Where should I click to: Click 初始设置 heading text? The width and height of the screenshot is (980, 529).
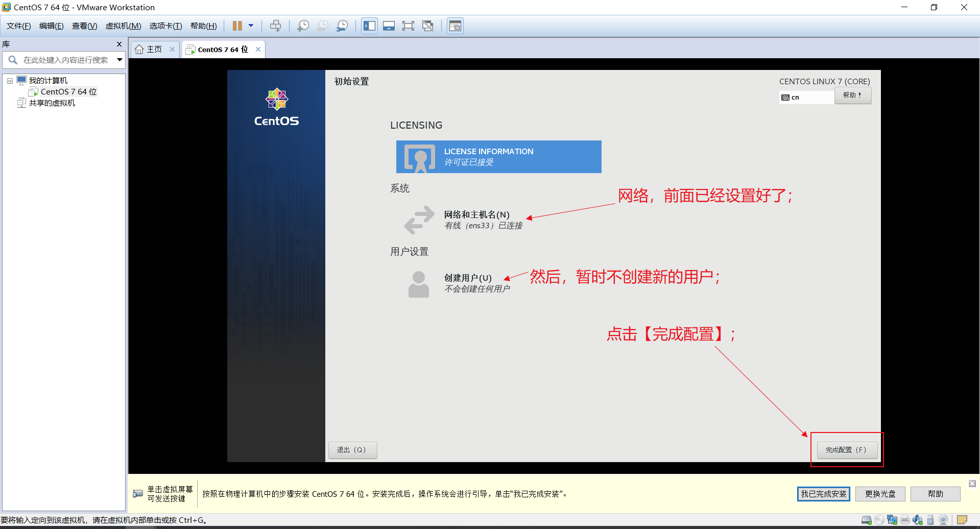pos(351,82)
